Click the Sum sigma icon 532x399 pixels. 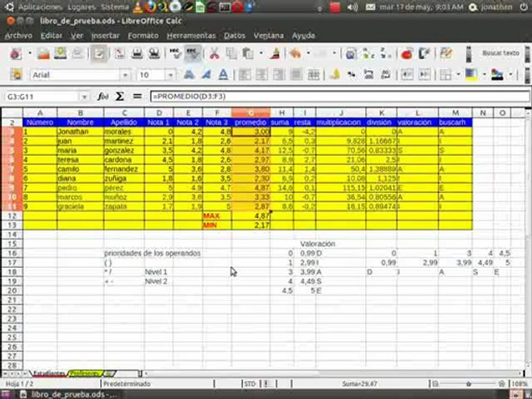click(120, 96)
